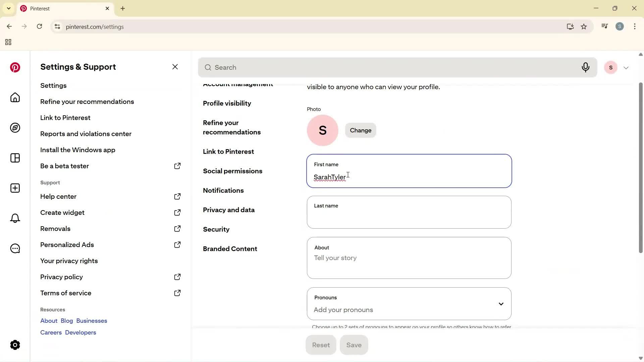Open the boards organizer icon in sidebar
644x362 pixels.
(15, 158)
